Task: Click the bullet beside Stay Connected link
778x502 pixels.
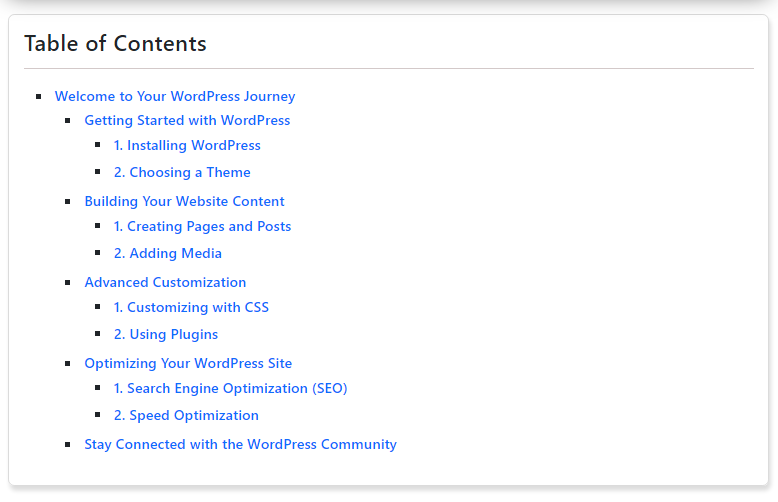Action: [68, 444]
